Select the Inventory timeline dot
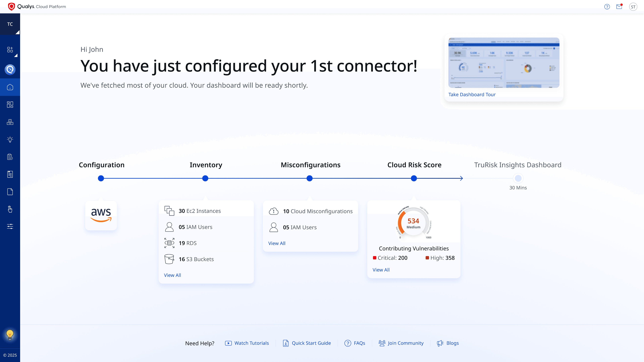 [x=205, y=178]
